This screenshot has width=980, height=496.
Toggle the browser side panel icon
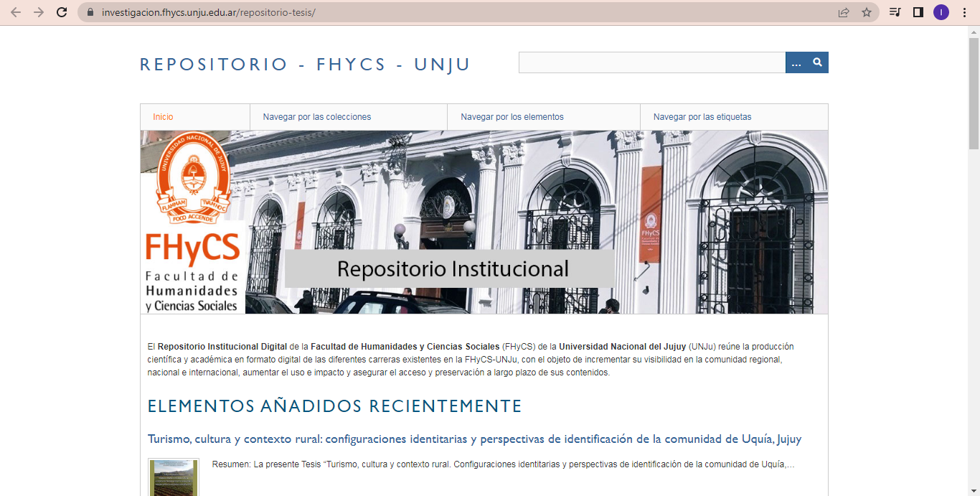(918, 12)
